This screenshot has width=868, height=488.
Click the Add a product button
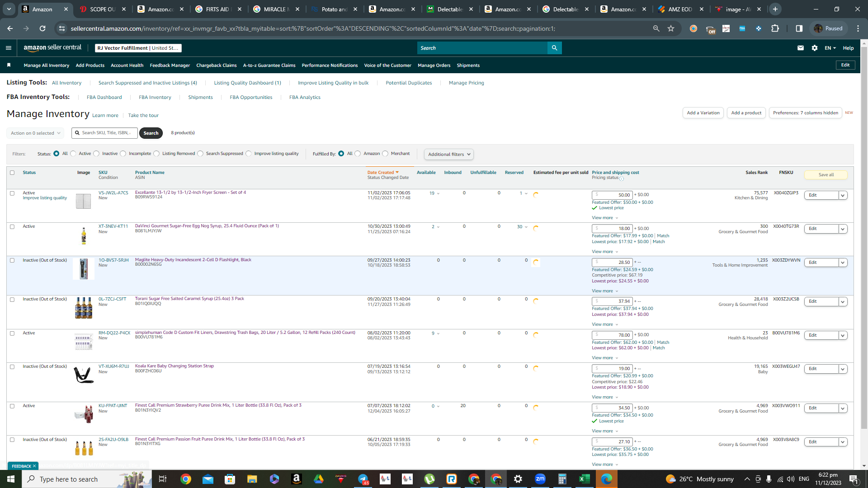[746, 113]
